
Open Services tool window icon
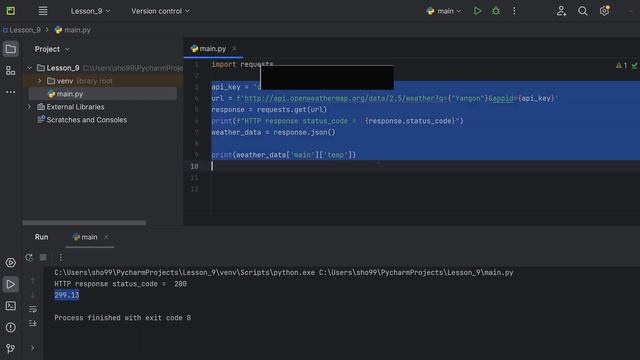11,262
